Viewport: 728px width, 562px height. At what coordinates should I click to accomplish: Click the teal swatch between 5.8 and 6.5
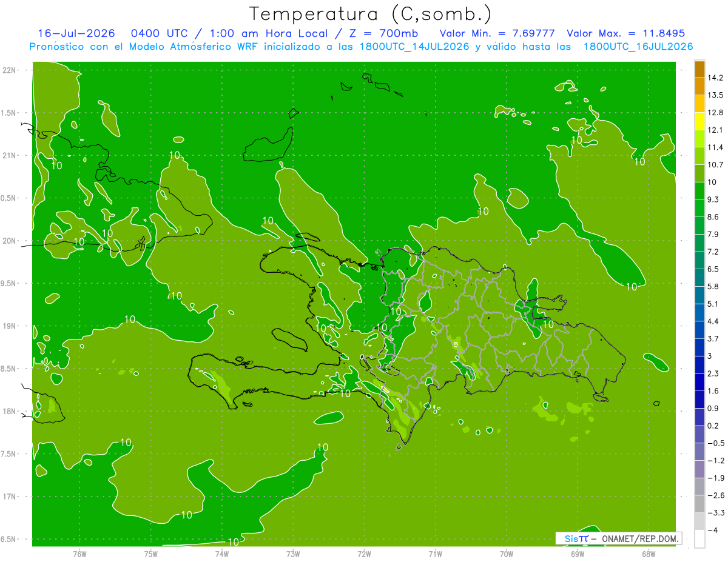699,278
